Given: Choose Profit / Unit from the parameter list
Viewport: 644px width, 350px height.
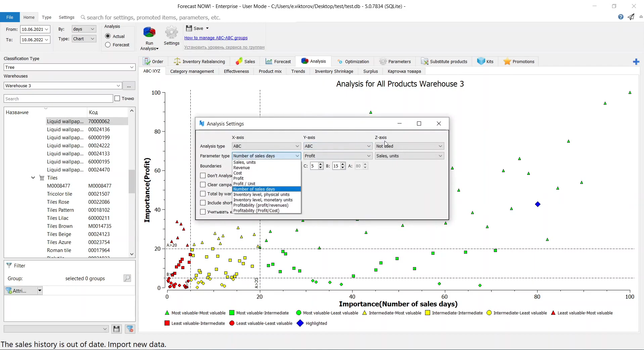Looking at the screenshot, I should click(267, 184).
